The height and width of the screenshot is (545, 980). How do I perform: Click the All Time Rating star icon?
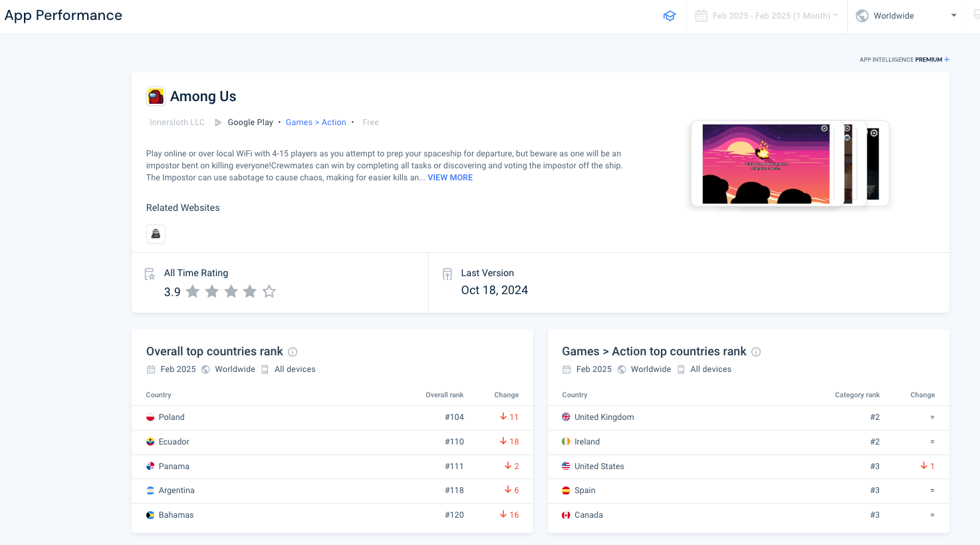(150, 273)
